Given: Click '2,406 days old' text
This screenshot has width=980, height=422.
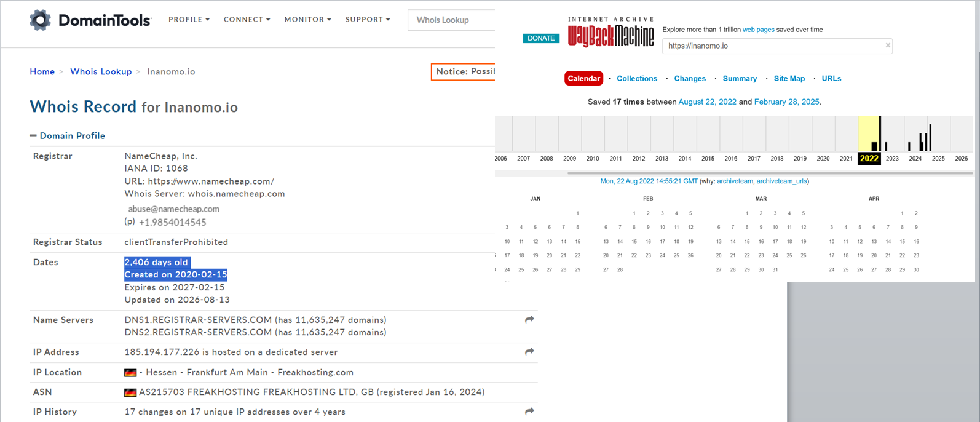Looking at the screenshot, I should pyautogui.click(x=157, y=263).
